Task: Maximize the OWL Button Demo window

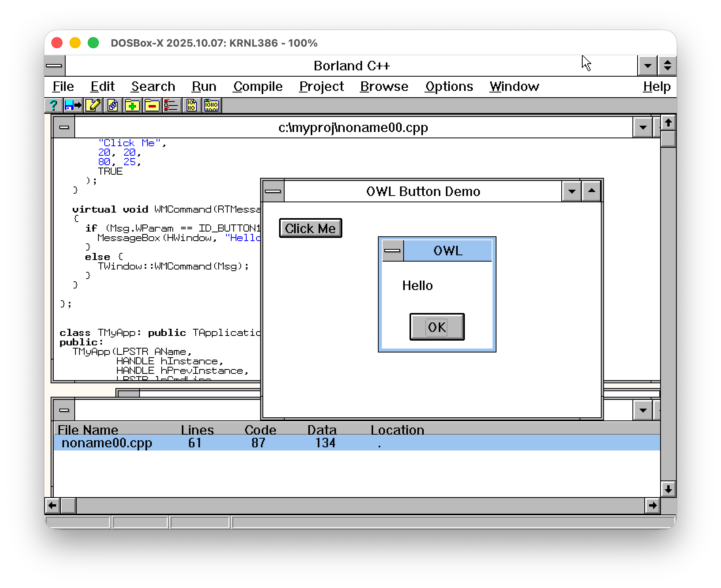Action: [591, 191]
